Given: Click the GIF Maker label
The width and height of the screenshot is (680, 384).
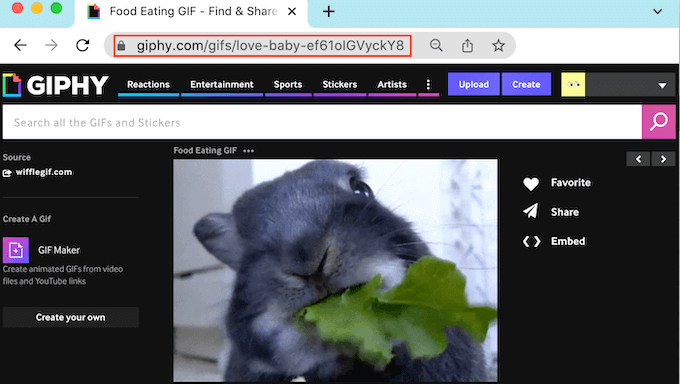Looking at the screenshot, I should coord(59,250).
